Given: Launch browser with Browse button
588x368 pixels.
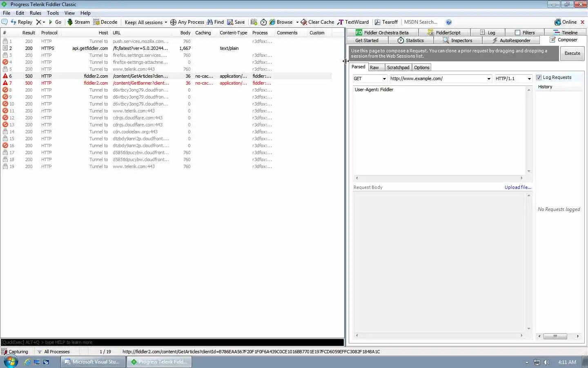Looking at the screenshot, I should (281, 22).
